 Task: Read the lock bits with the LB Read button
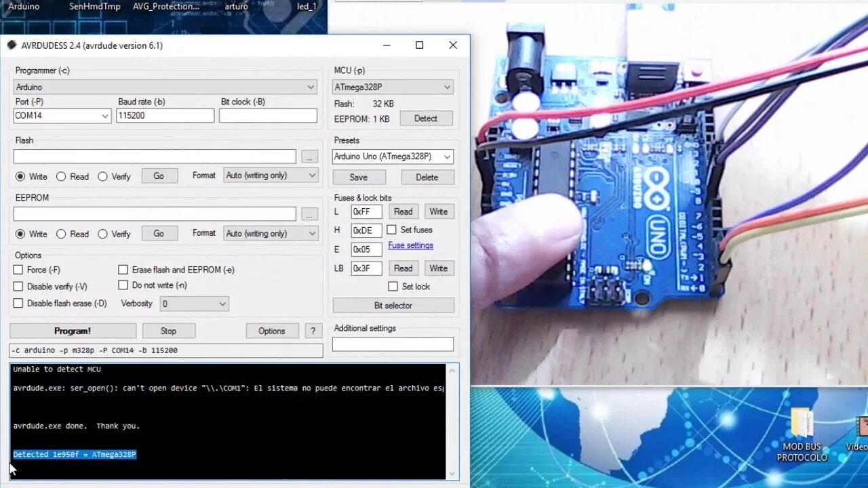point(403,268)
